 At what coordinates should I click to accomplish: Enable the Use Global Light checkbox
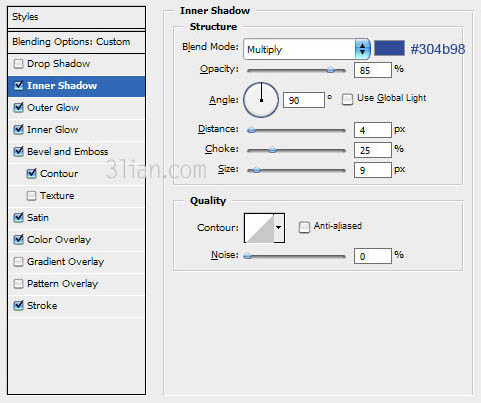pyautogui.click(x=347, y=99)
